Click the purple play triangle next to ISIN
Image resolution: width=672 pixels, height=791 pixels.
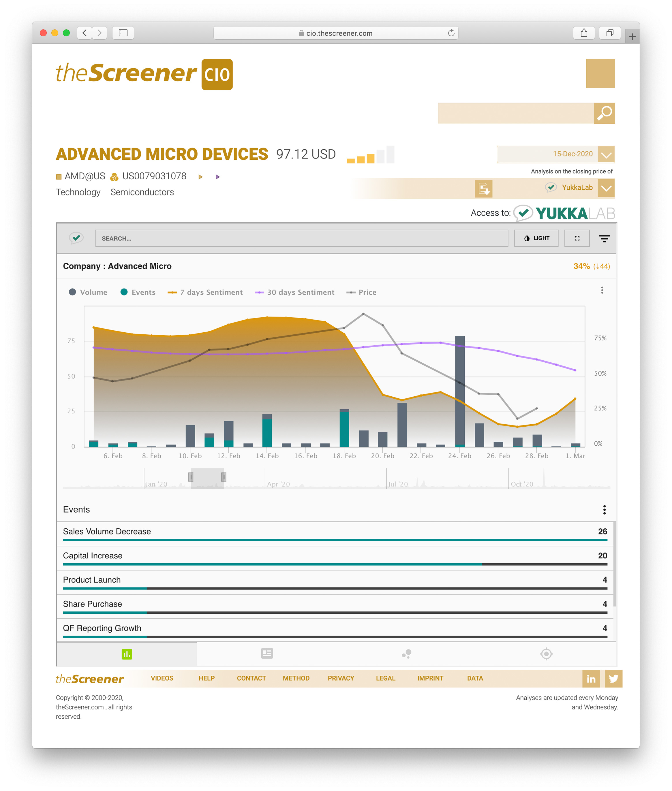(x=217, y=177)
